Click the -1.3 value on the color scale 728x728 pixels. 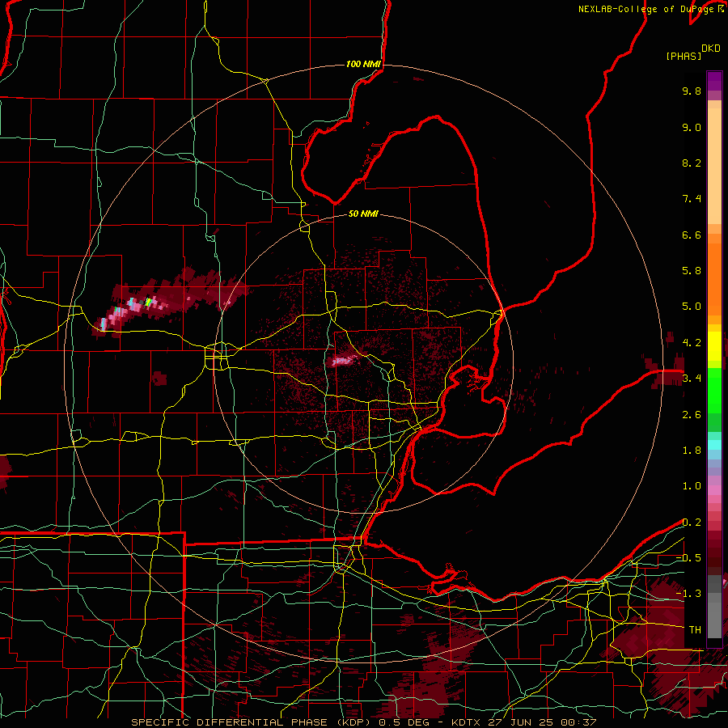tap(688, 594)
